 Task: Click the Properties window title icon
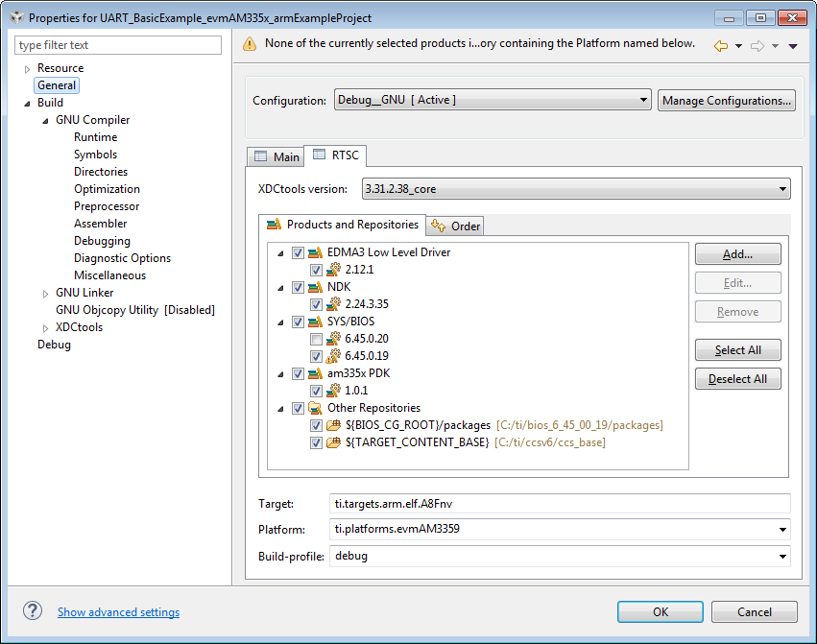pyautogui.click(x=17, y=17)
